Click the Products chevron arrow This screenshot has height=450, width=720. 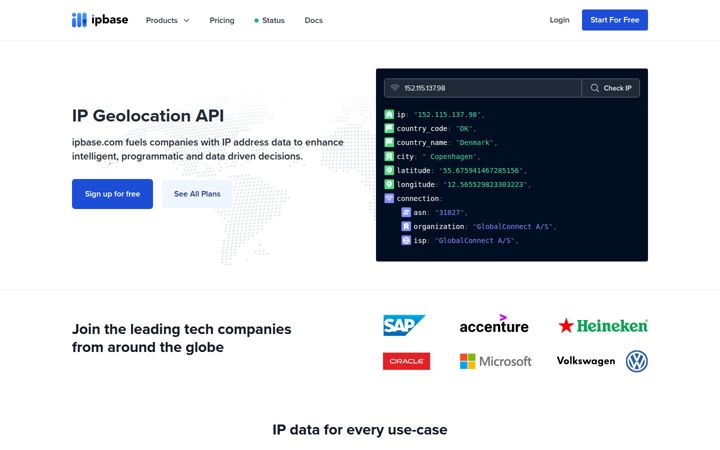pyautogui.click(x=186, y=20)
